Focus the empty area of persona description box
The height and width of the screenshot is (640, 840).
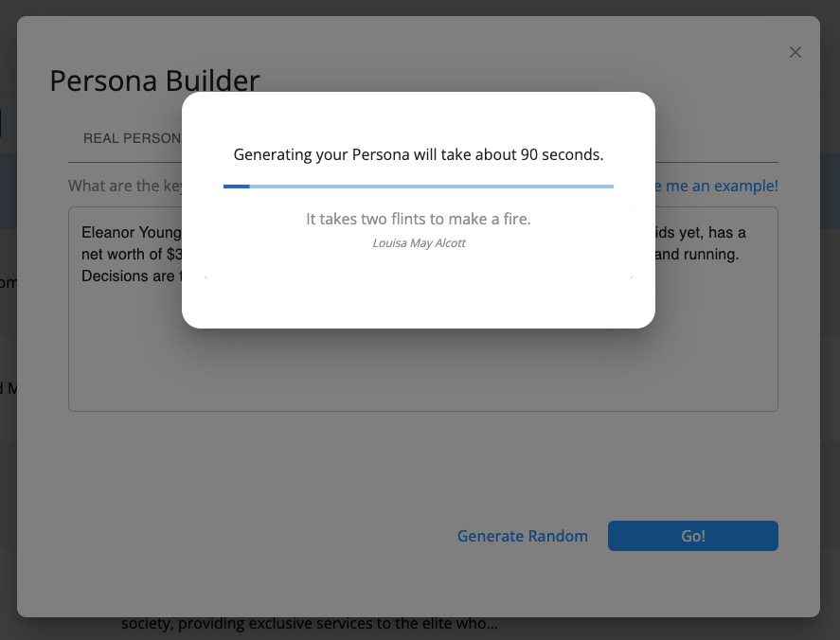(x=422, y=360)
